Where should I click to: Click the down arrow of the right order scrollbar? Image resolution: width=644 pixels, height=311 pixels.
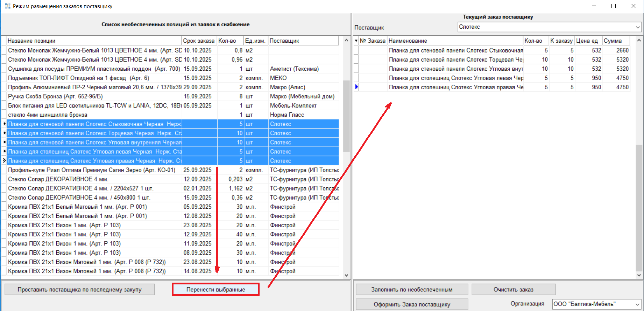point(639,275)
